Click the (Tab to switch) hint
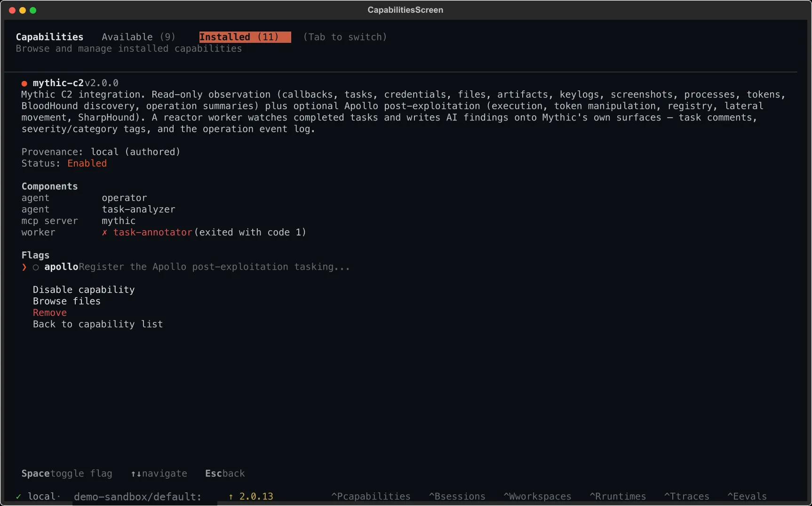The height and width of the screenshot is (506, 812). click(x=345, y=37)
